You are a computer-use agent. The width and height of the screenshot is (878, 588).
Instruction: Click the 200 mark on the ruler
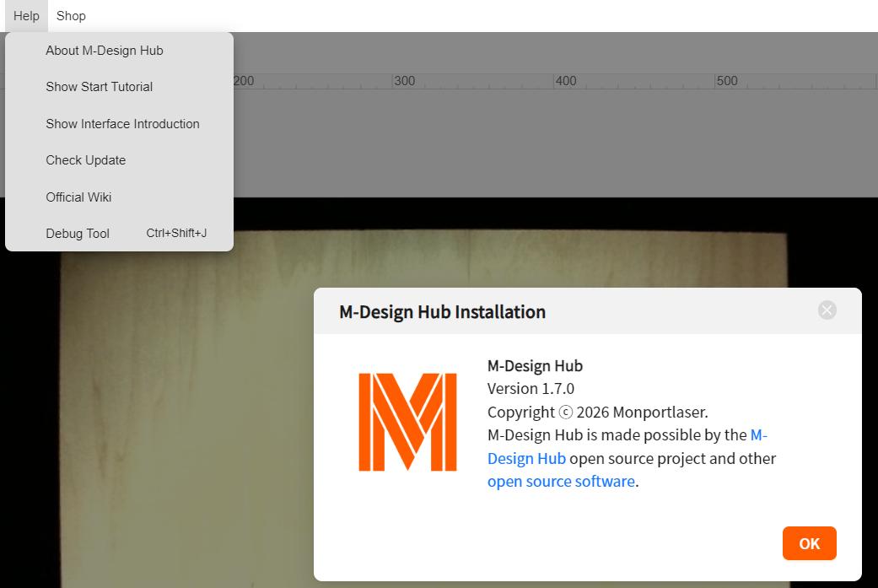(x=243, y=81)
